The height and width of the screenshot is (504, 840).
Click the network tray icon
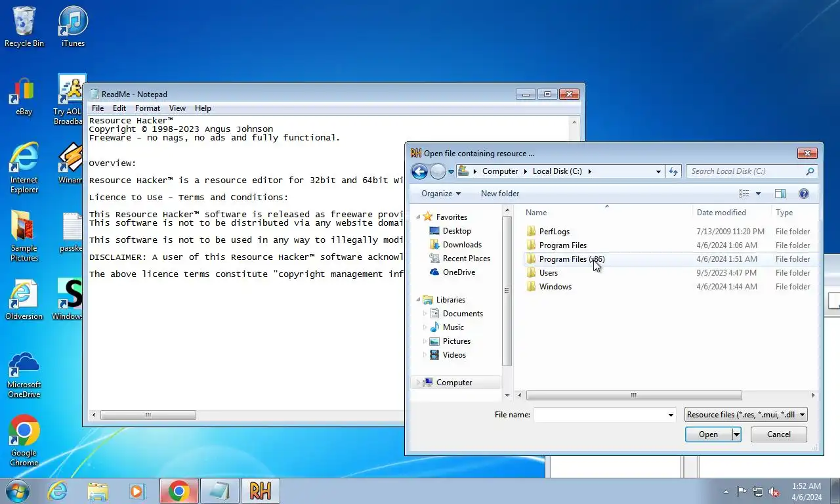758,491
